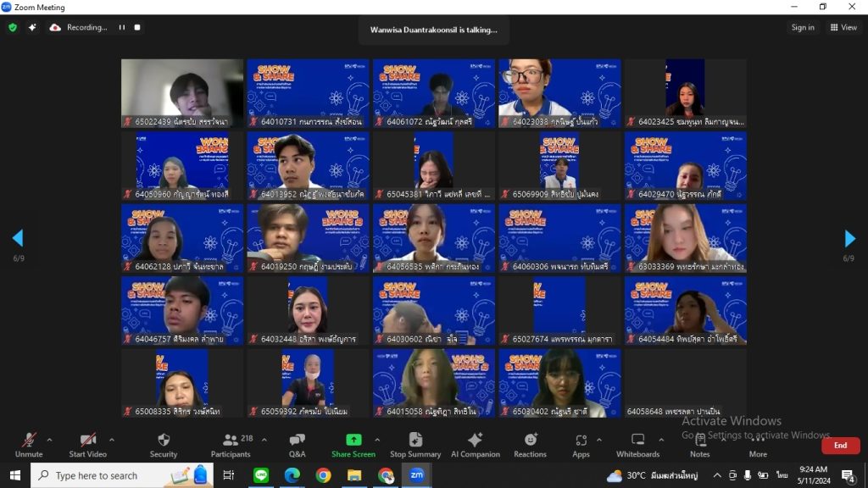Open the Zoom taskbar icon
The width and height of the screenshot is (868, 488).
click(417, 475)
